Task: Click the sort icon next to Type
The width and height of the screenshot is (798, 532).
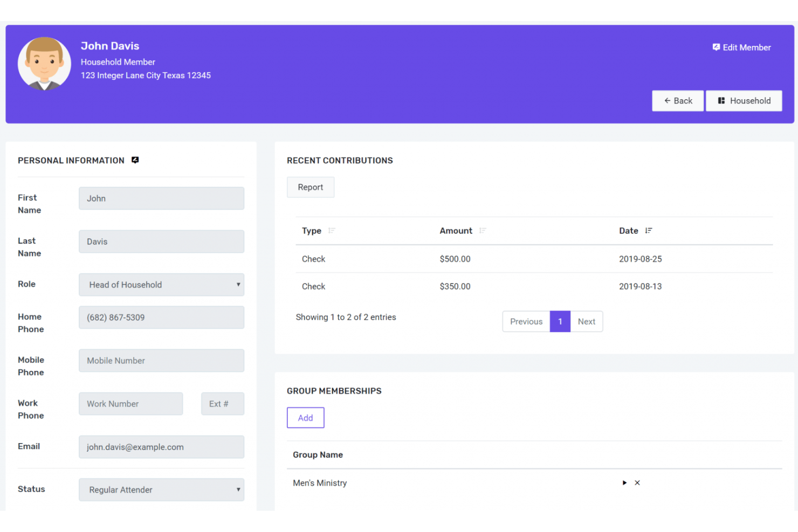Action: coord(332,231)
